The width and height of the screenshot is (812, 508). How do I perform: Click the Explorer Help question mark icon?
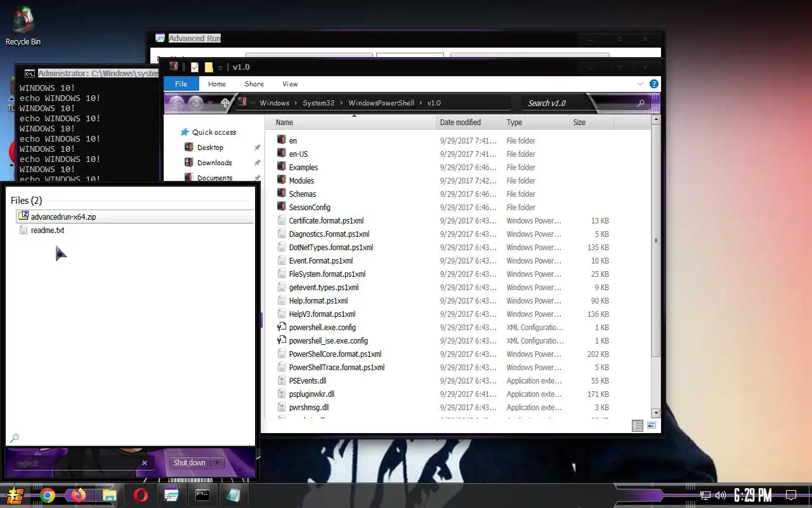(x=654, y=84)
